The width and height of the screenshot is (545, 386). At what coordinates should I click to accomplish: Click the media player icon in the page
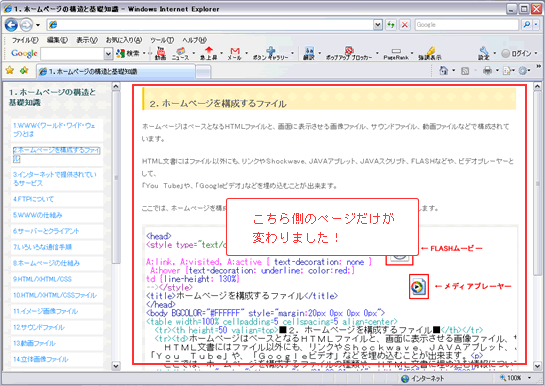point(418,287)
